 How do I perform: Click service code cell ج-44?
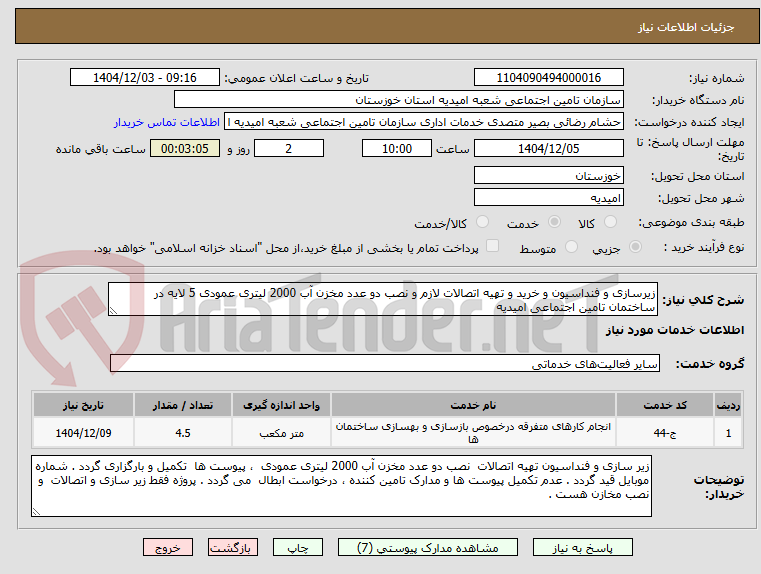pyautogui.click(x=665, y=433)
